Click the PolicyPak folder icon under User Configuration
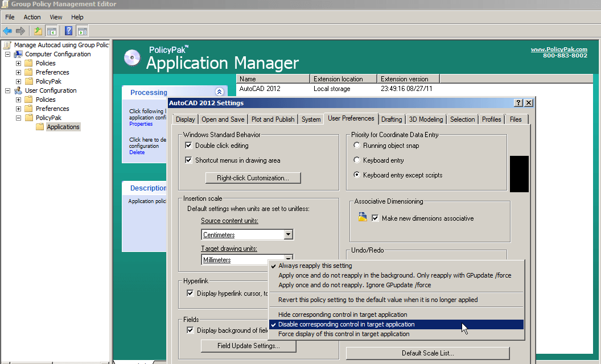 [29, 118]
